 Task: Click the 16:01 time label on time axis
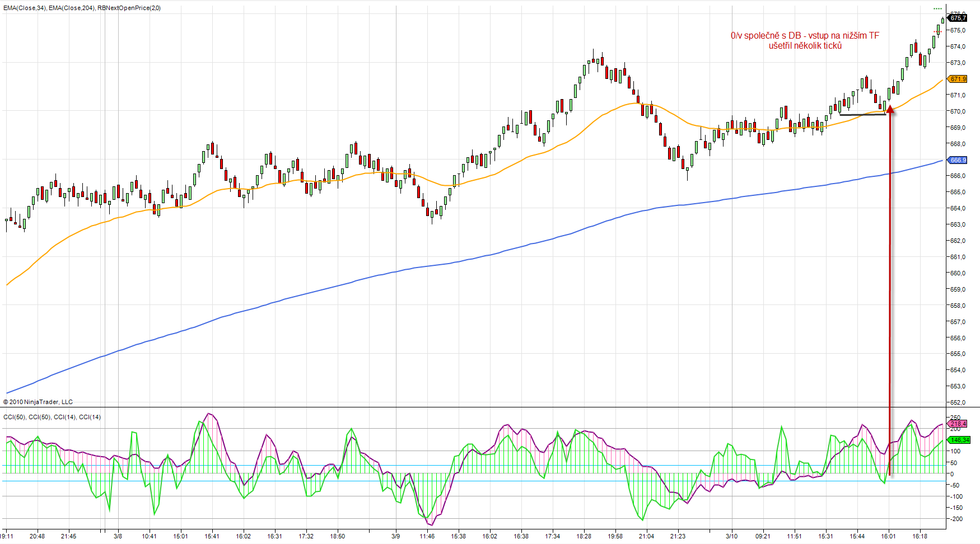click(888, 536)
